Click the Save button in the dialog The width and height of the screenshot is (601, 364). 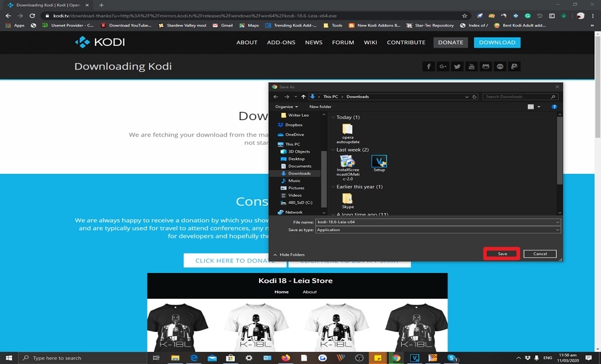pyautogui.click(x=502, y=254)
